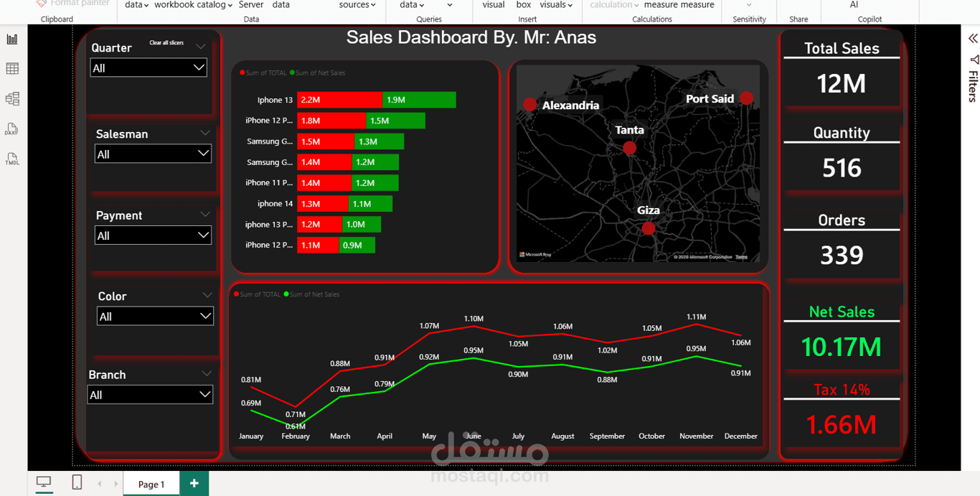Click the previous page arrow
The height and width of the screenshot is (496, 980).
tap(100, 484)
